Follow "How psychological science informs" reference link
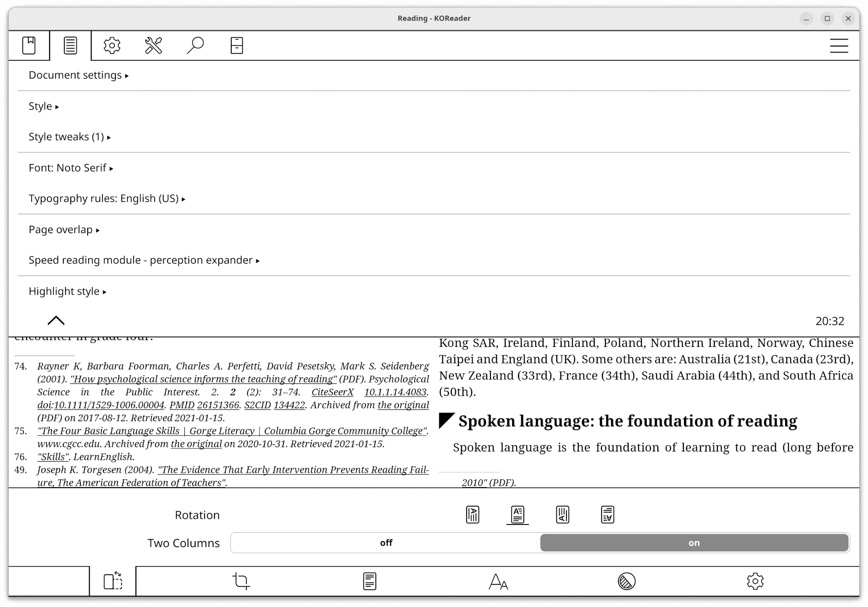The image size is (868, 607). point(204,379)
